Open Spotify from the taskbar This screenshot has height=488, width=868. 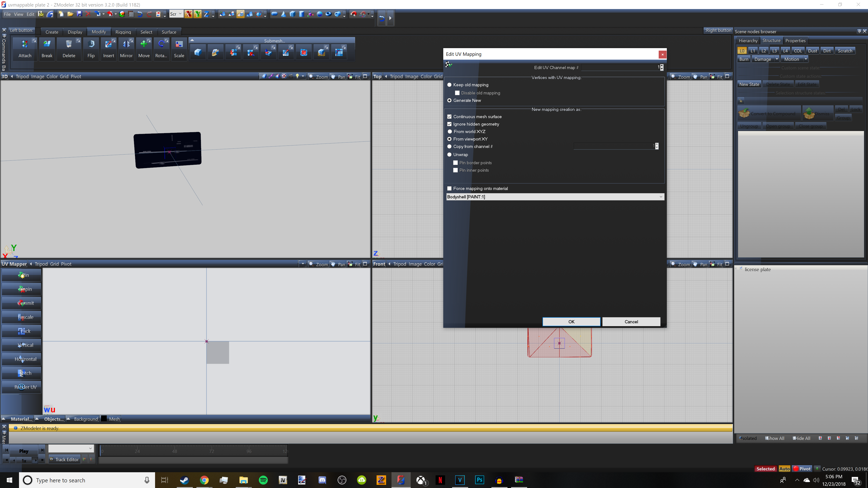click(263, 480)
